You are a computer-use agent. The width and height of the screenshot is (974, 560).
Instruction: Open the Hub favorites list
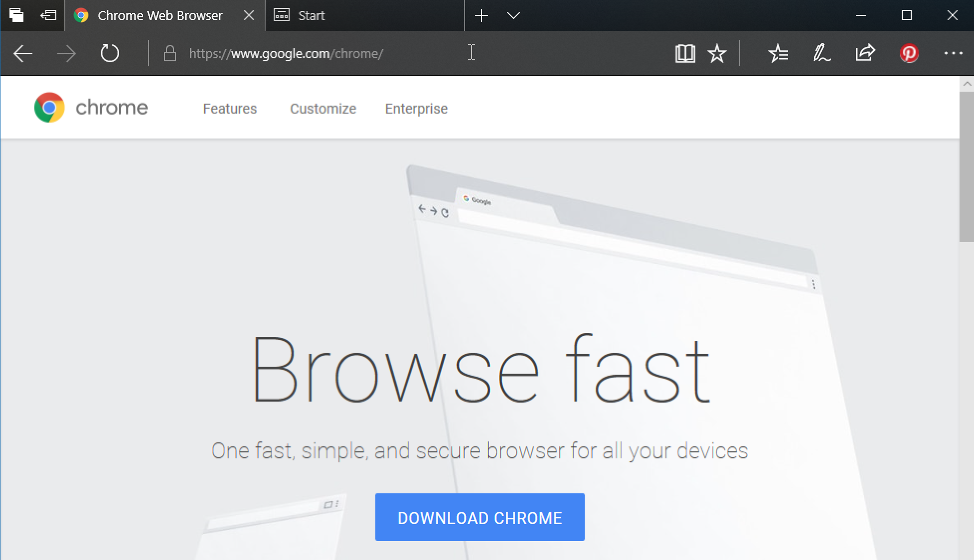[x=778, y=53]
